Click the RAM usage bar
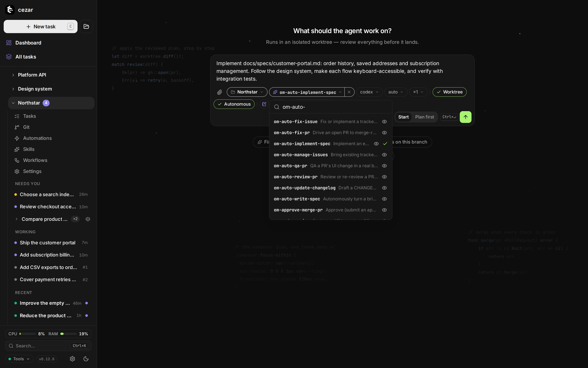This screenshot has height=368, width=588. (69, 334)
